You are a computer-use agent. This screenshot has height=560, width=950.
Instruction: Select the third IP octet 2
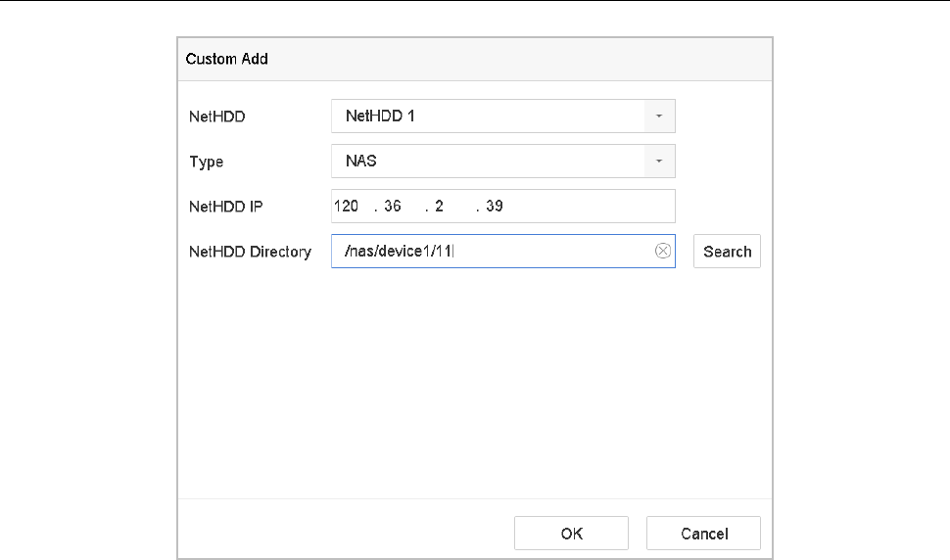tap(440, 207)
